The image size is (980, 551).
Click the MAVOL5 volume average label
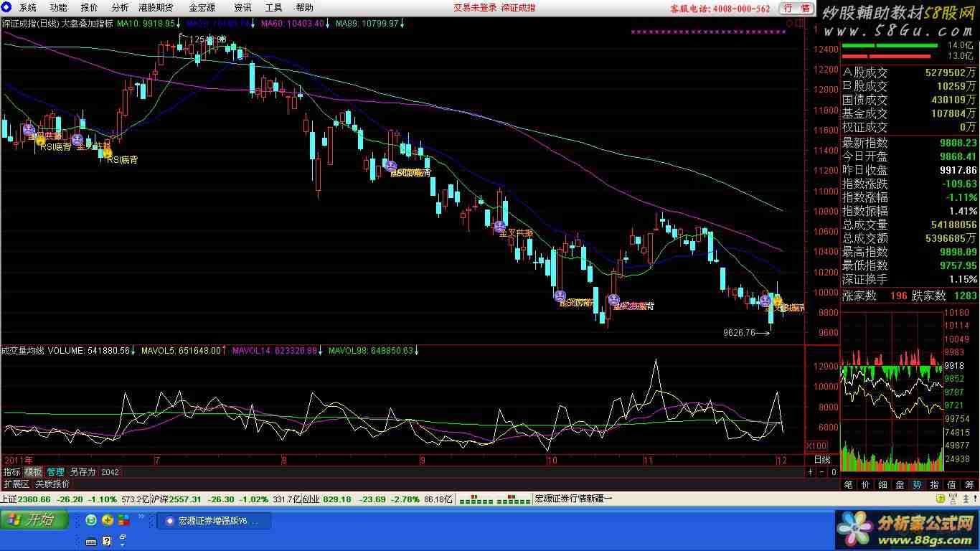(x=184, y=351)
